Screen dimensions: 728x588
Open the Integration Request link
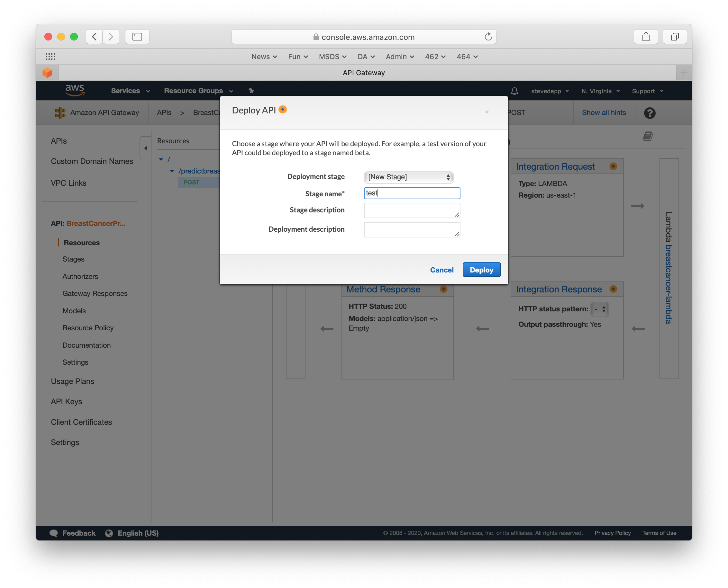pos(555,166)
